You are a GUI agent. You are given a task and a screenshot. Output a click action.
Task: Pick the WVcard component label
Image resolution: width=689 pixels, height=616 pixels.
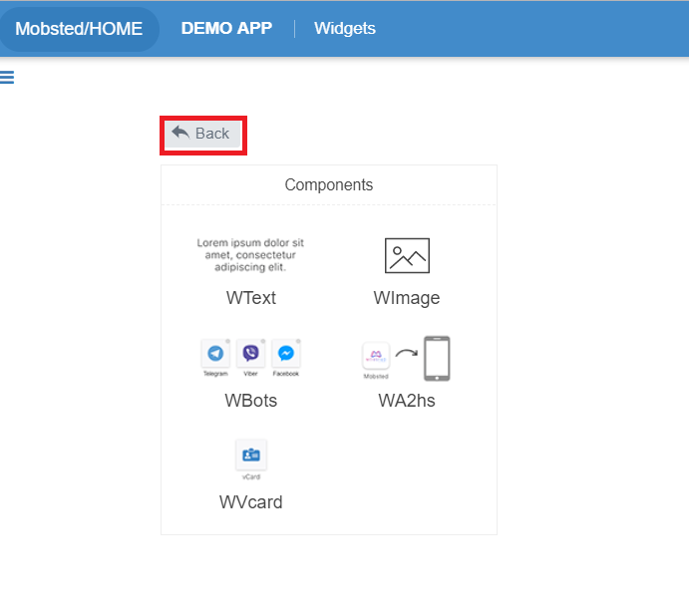(x=250, y=502)
